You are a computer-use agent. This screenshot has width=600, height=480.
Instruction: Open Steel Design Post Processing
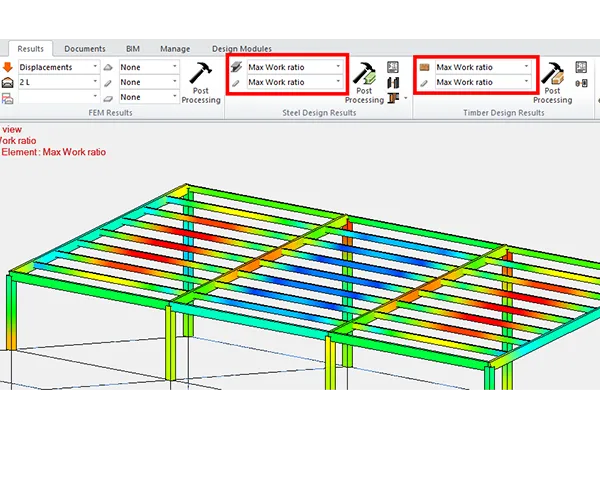(364, 83)
